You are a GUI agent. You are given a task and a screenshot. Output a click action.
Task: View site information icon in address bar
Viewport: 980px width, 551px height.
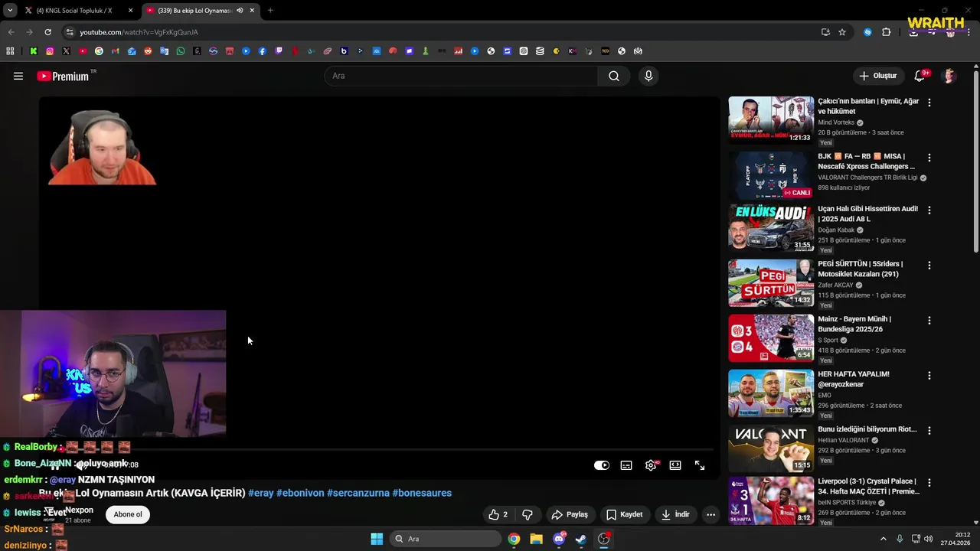point(70,32)
